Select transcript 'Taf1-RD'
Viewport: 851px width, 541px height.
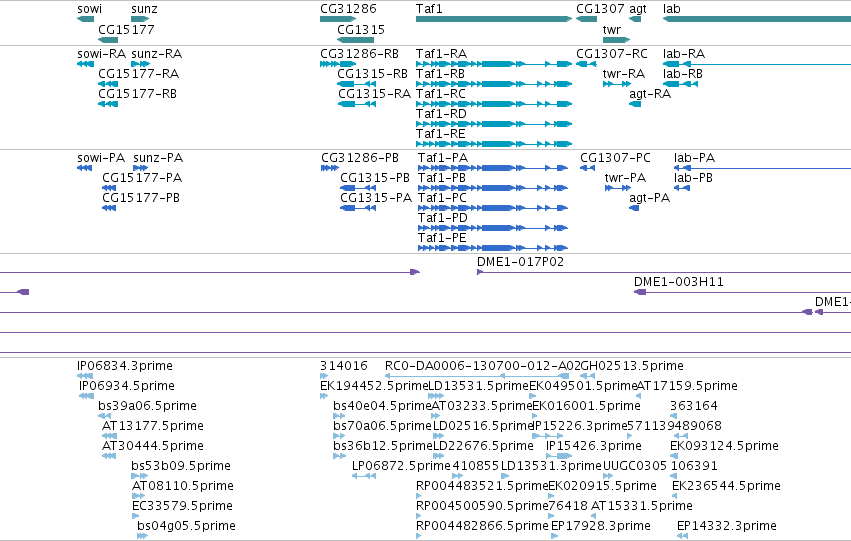pos(441,114)
